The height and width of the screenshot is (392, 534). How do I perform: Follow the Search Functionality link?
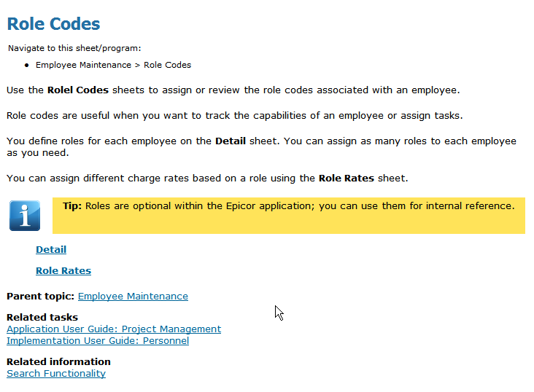(56, 373)
